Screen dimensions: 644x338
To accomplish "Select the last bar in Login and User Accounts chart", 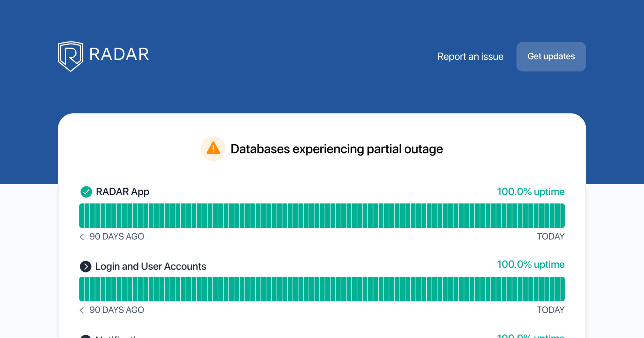I will (562, 289).
